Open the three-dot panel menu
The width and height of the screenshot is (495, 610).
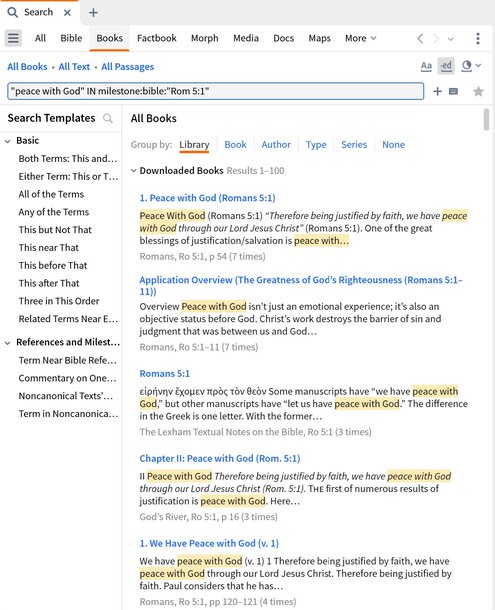click(x=478, y=38)
